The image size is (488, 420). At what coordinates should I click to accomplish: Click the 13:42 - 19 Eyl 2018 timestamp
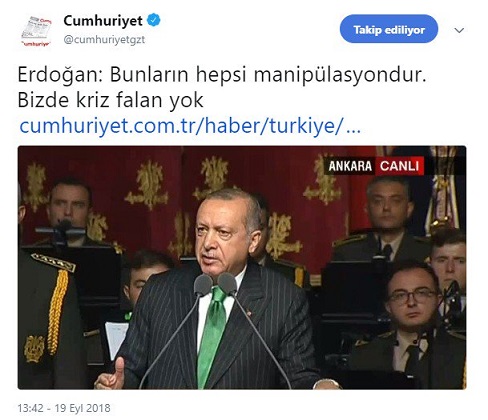[x=64, y=408]
